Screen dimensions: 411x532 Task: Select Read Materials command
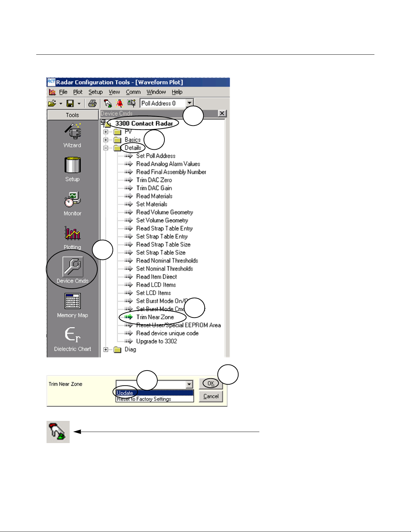pos(154,196)
